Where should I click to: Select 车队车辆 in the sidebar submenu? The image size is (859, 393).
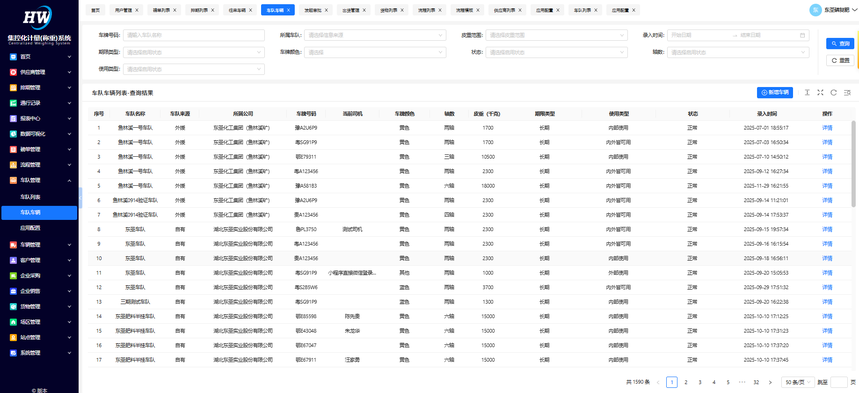(38, 212)
